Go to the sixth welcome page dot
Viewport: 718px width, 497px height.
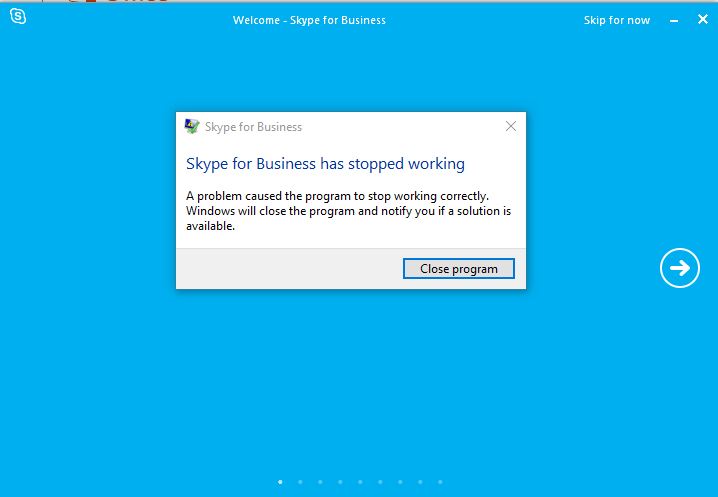coord(380,482)
